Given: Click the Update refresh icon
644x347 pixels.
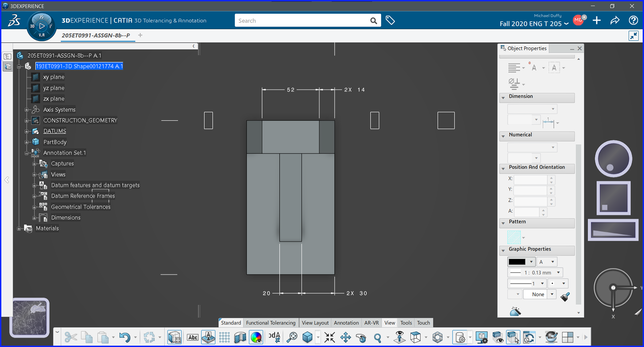Looking at the screenshot, I should [x=149, y=337].
